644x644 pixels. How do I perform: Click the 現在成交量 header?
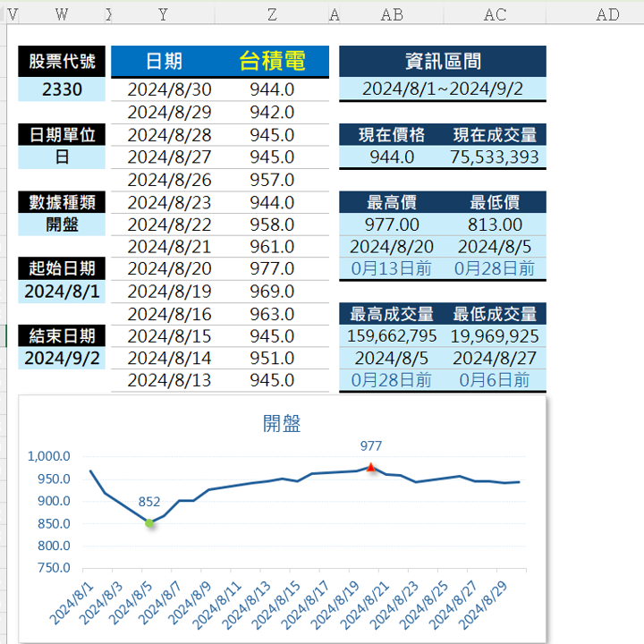click(x=495, y=135)
